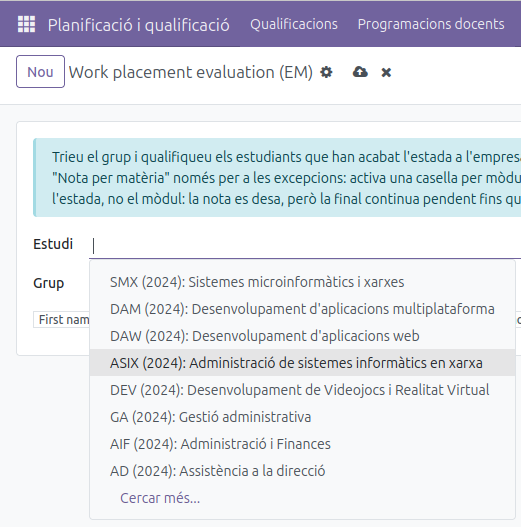Click the Cercar més... link

(160, 498)
